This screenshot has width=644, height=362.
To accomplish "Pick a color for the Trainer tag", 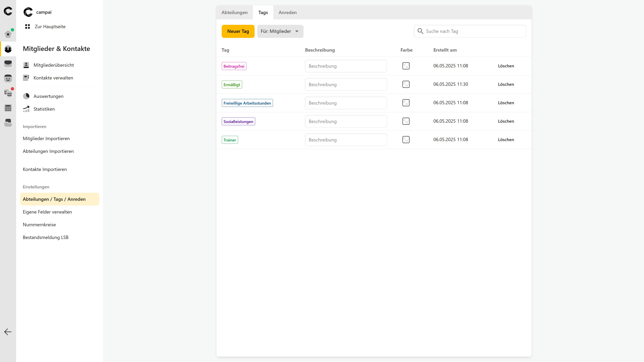I will pos(406,140).
